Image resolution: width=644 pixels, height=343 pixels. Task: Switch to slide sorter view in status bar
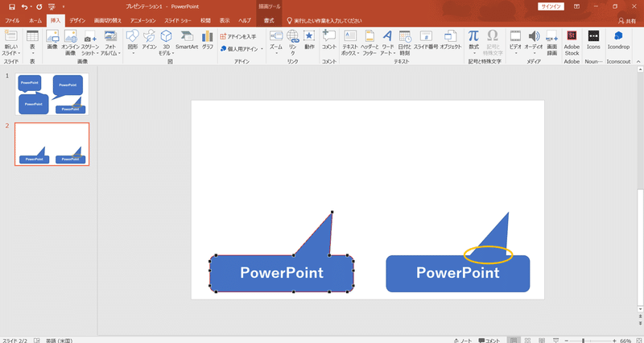coord(528,340)
